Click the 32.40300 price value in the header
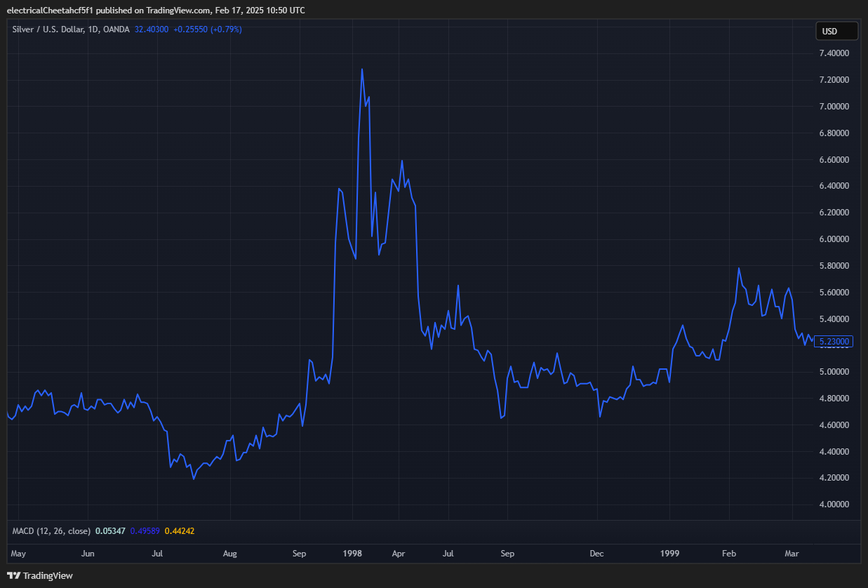Viewport: 868px width, 588px height. coord(150,29)
